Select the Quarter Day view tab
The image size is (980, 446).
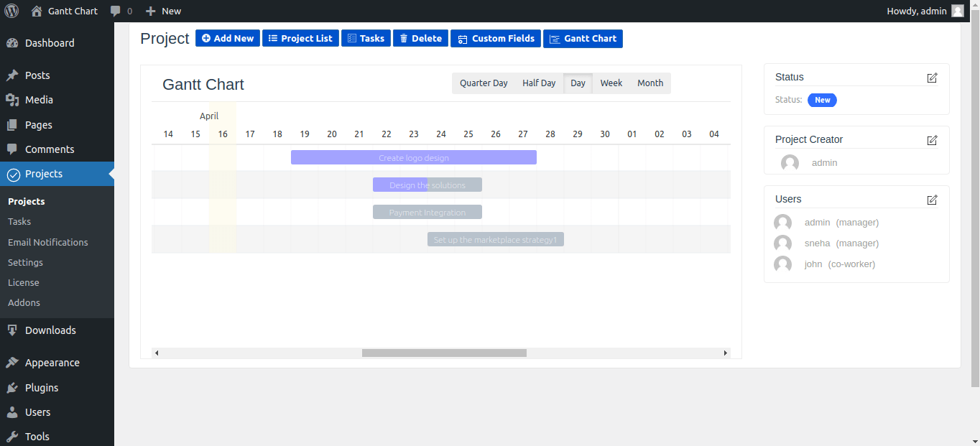[483, 83]
